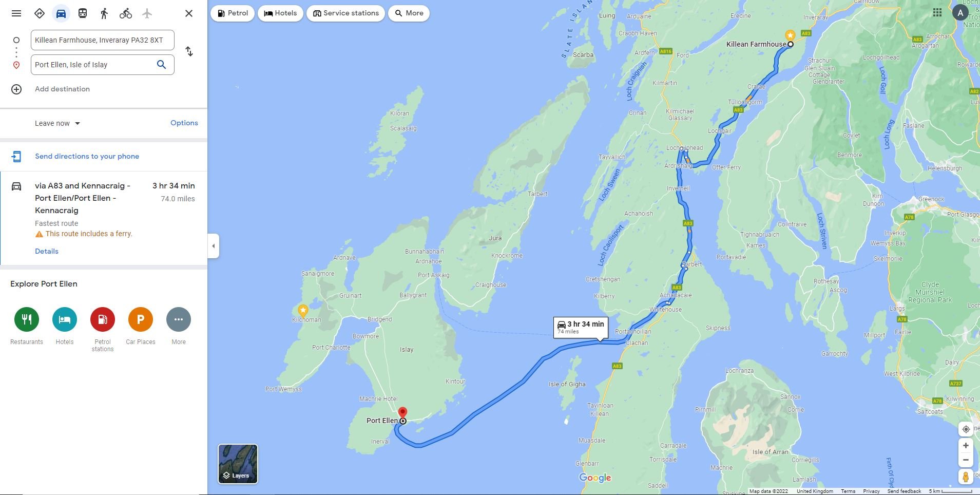
Task: View route Details link
Action: 47,251
